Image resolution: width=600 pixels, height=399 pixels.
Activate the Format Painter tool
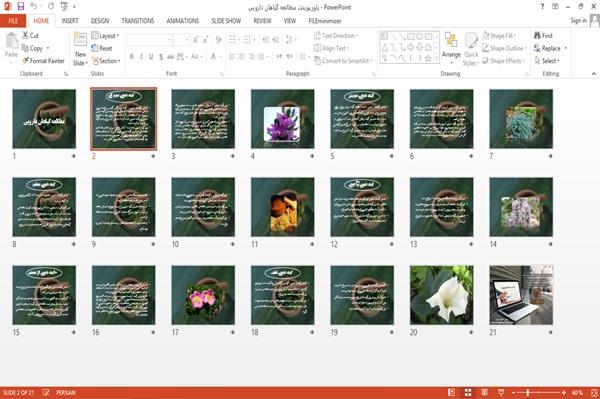pos(43,60)
